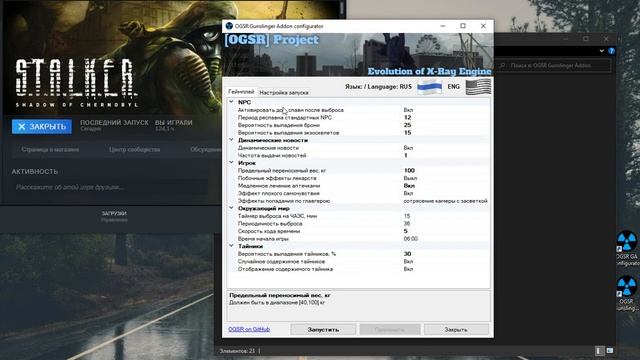Click value 5 of Скорость хода времени

point(405,231)
